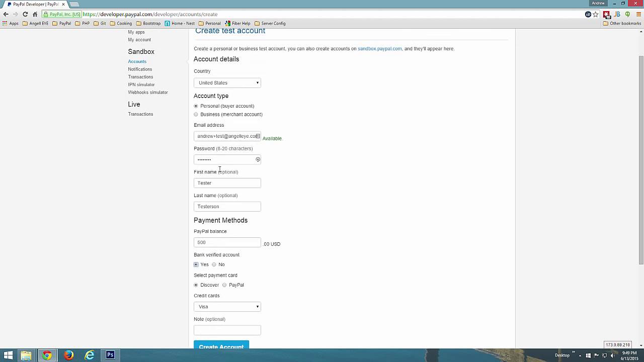The width and height of the screenshot is (644, 362).
Task: Click the PayPal, Inc. secure lock badge
Action: (62, 15)
